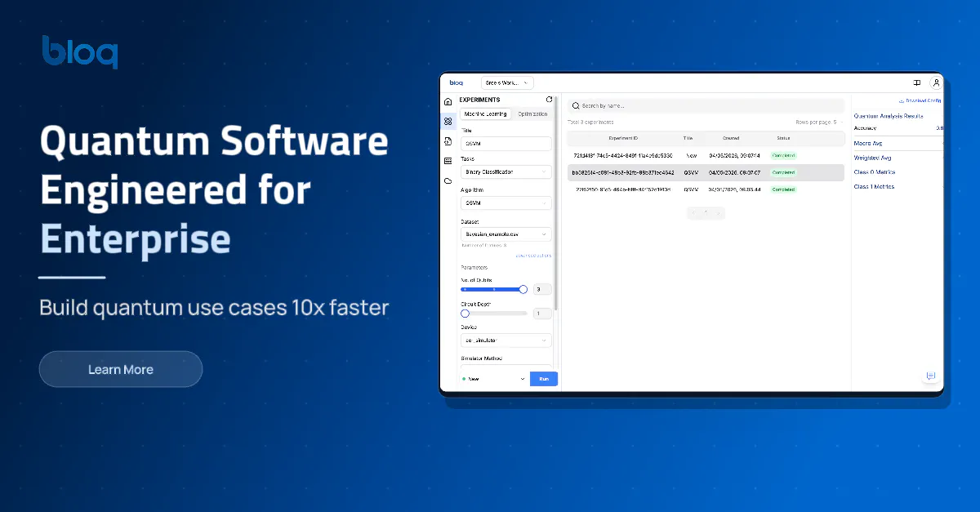The height and width of the screenshot is (512, 980).
Task: Open the workspace selector dropdown
Action: [x=507, y=82]
